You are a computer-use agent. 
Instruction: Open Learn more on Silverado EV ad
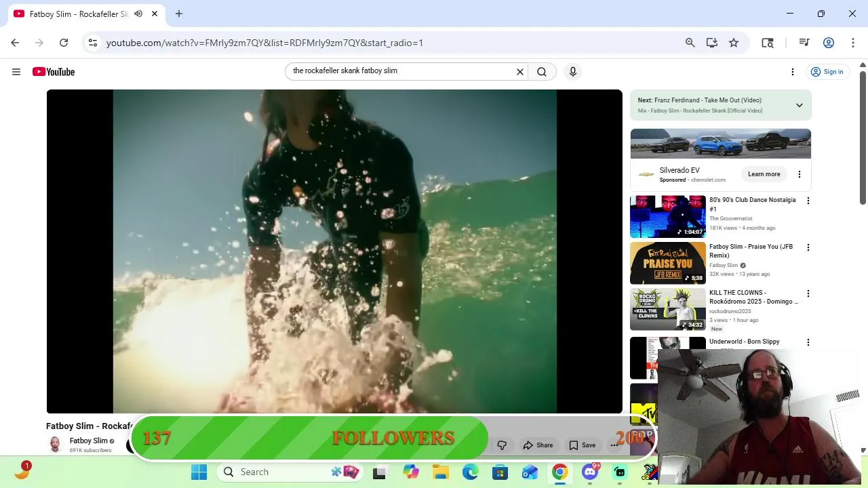click(764, 174)
